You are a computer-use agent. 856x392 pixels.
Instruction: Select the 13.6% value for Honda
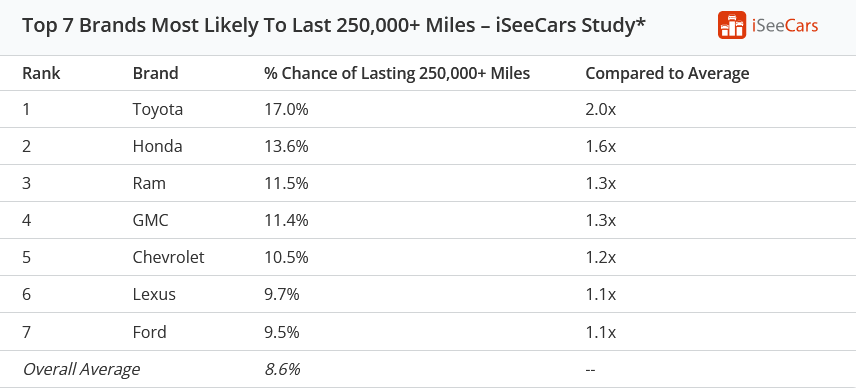pyautogui.click(x=286, y=146)
